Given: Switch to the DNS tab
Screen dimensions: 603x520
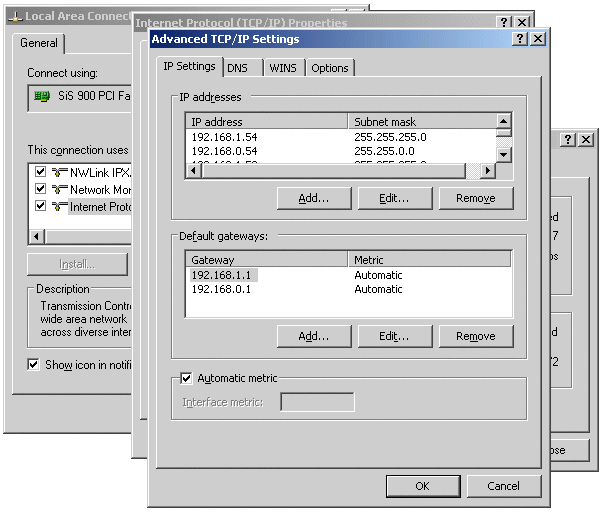Looking at the screenshot, I should pos(243,68).
